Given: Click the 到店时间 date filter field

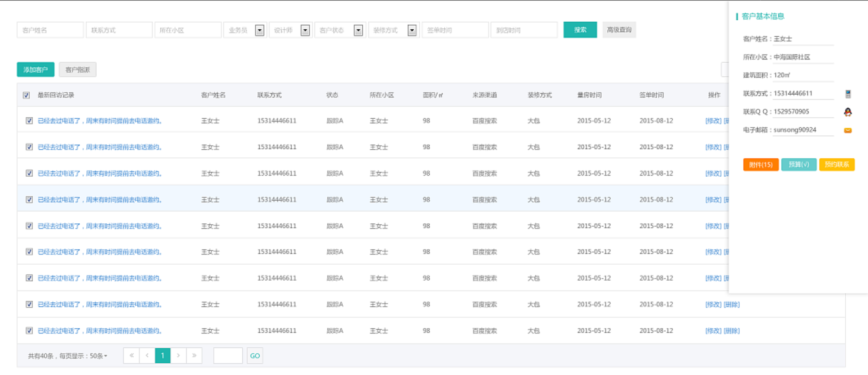Looking at the screenshot, I should point(524,30).
